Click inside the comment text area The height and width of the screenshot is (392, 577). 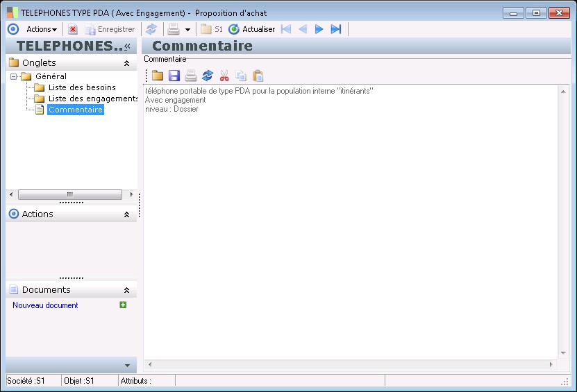tap(350, 222)
